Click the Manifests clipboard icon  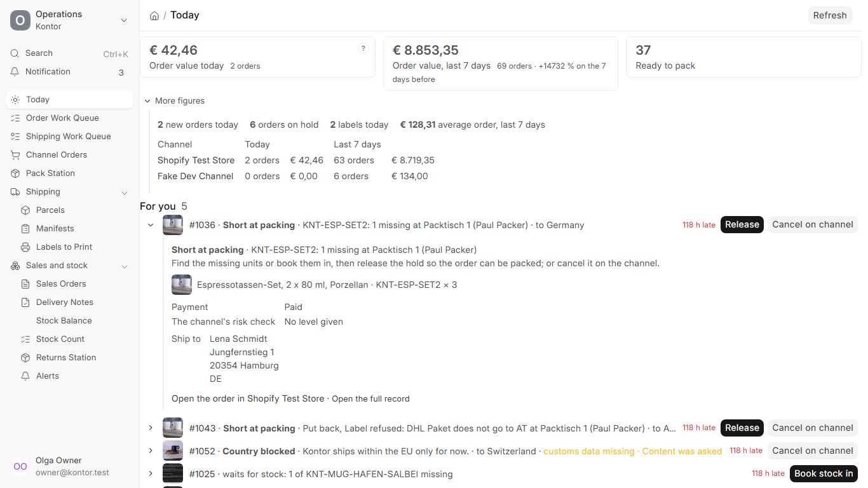(x=25, y=229)
